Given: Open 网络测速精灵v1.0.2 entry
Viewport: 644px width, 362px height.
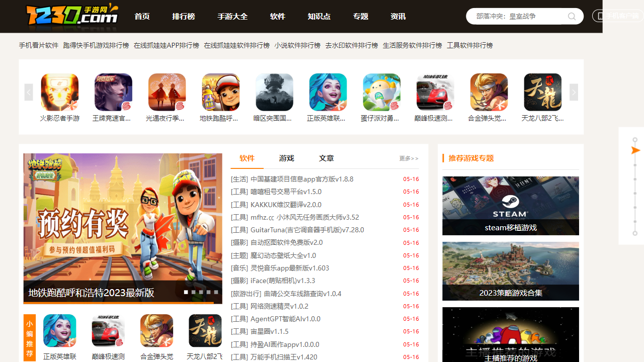Looking at the screenshot, I should (280, 306).
